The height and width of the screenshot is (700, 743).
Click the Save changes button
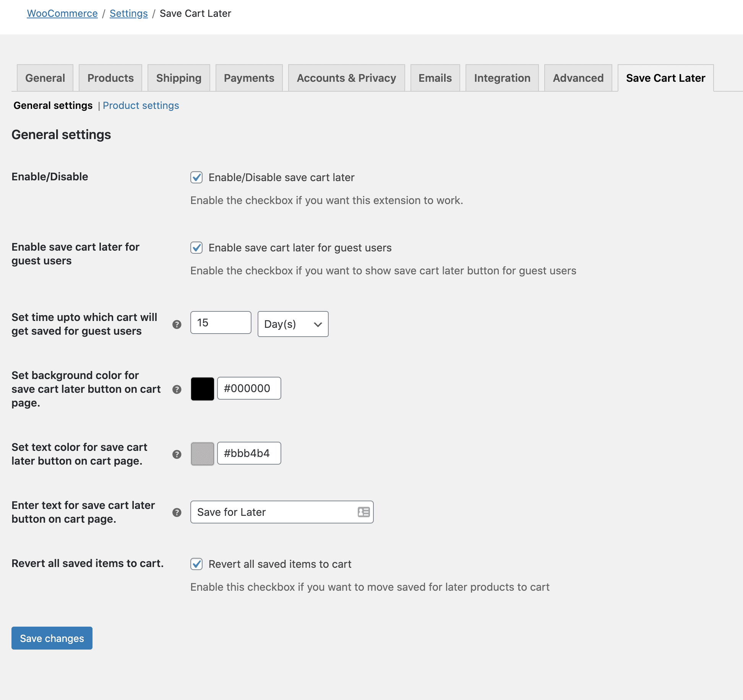52,638
